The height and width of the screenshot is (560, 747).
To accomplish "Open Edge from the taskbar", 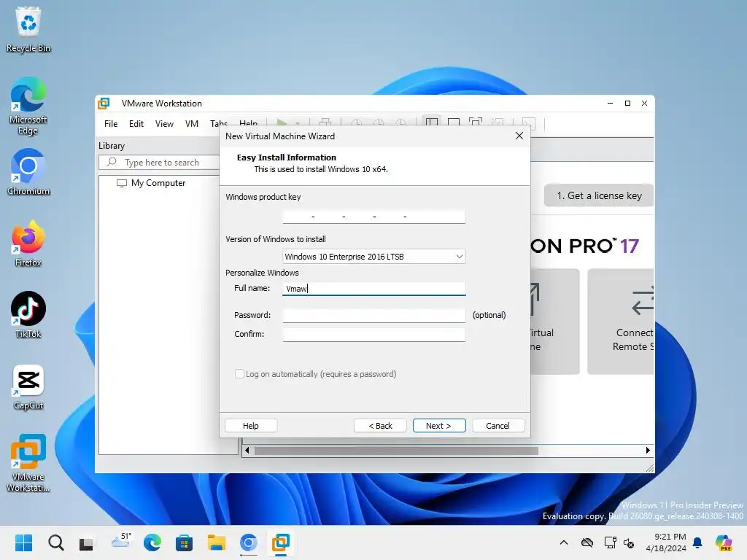I will pyautogui.click(x=152, y=542).
